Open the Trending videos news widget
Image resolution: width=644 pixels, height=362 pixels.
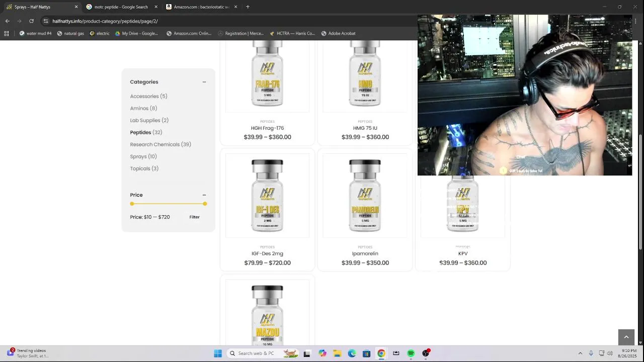28,353
